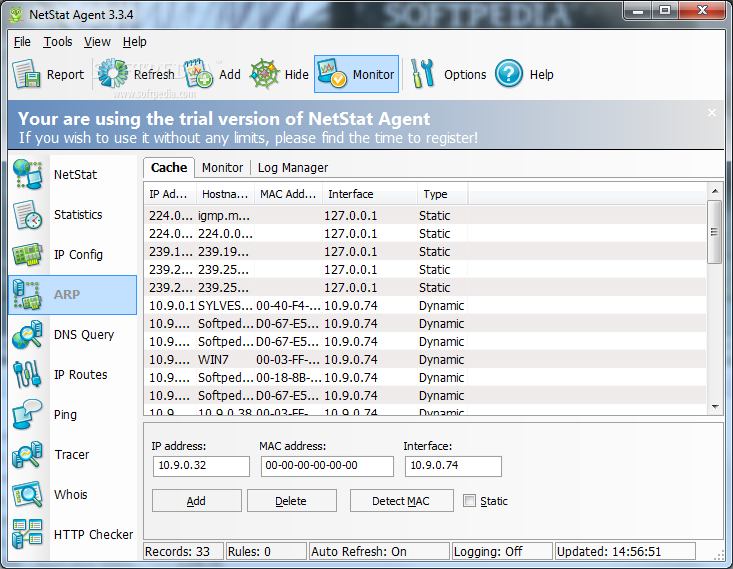Click the Report toolbar icon
733x569 pixels.
pyautogui.click(x=26, y=74)
